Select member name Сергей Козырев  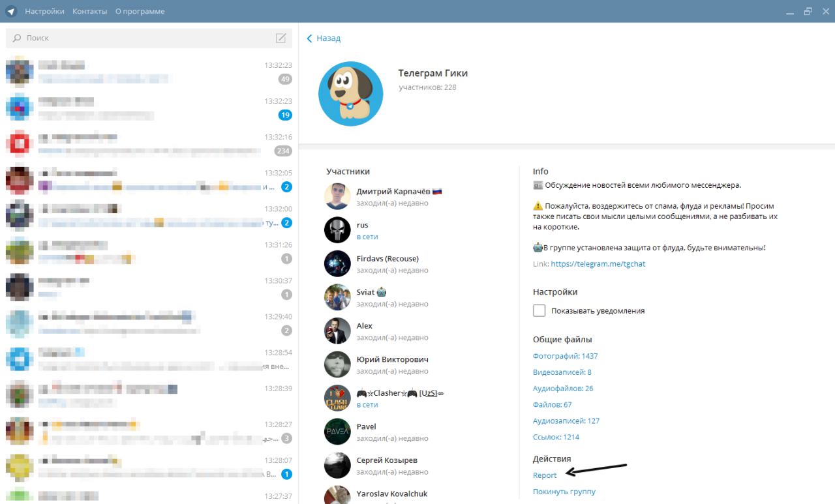pos(387,460)
